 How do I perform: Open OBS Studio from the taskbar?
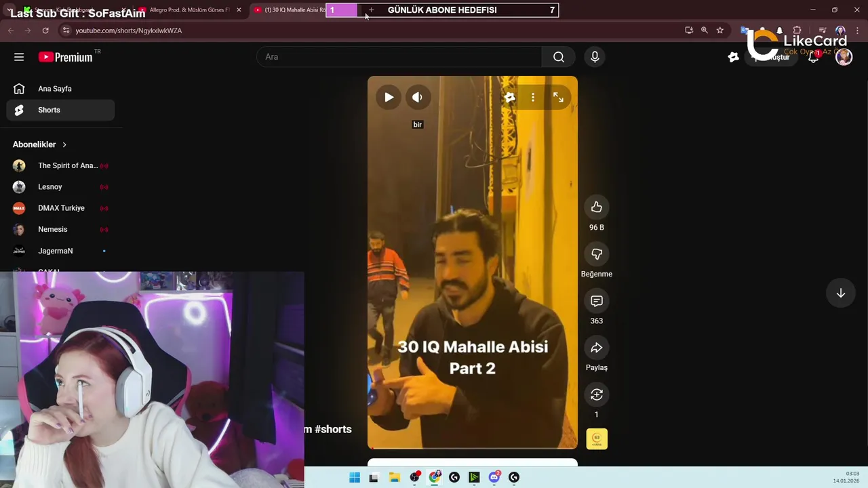[414, 477]
